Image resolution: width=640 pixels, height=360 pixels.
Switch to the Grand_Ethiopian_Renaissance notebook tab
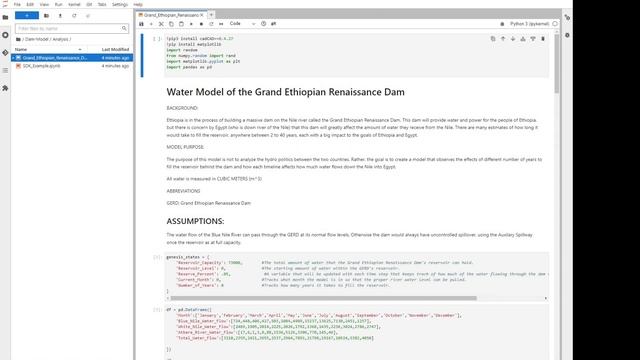171,15
